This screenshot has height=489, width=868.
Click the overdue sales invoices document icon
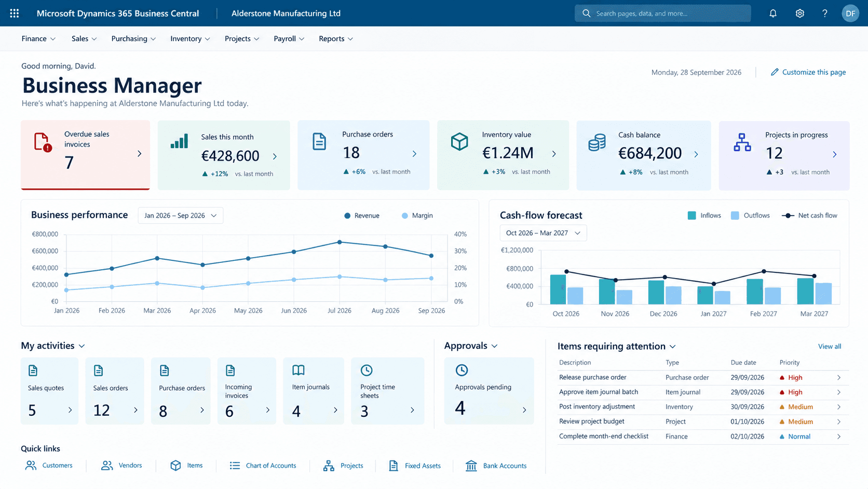tap(43, 142)
